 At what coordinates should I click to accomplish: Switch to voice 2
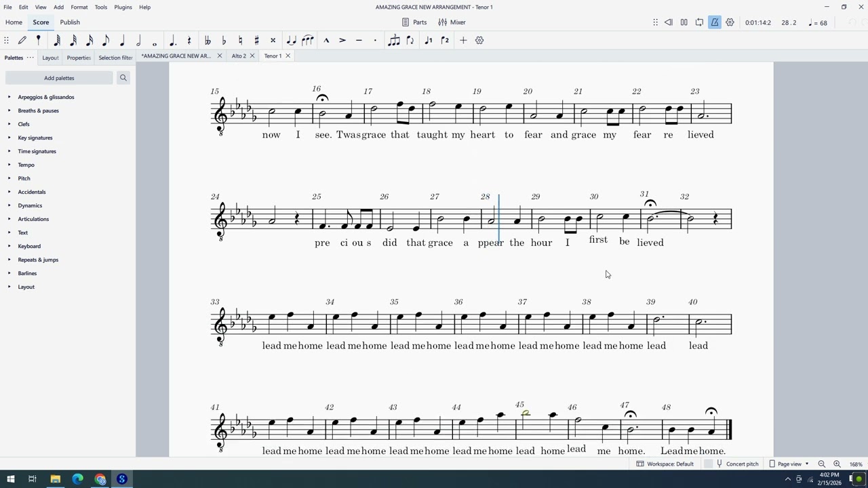[445, 41]
